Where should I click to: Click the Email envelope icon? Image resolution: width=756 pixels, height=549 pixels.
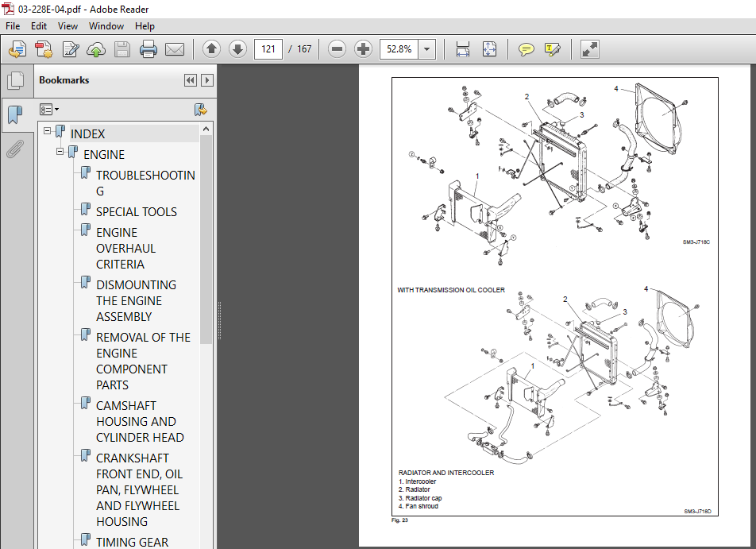tap(175, 49)
